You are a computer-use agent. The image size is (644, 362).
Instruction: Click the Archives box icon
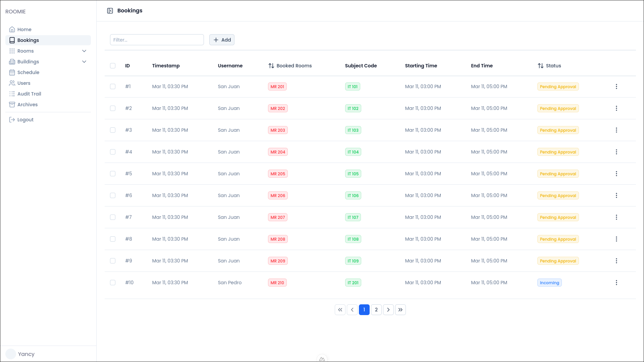tap(12, 105)
